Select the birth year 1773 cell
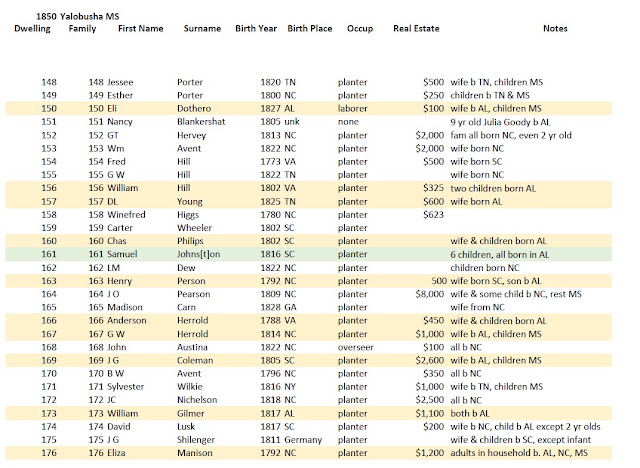 [x=271, y=162]
